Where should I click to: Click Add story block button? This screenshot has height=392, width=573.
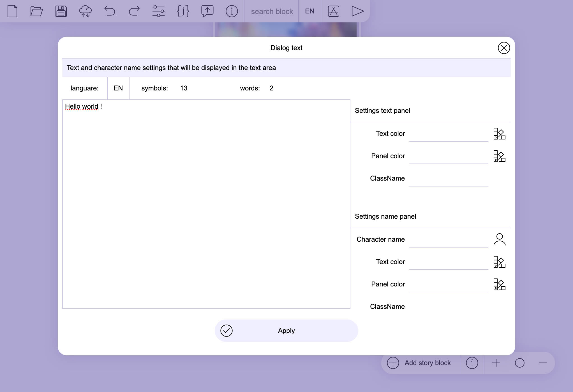420,363
